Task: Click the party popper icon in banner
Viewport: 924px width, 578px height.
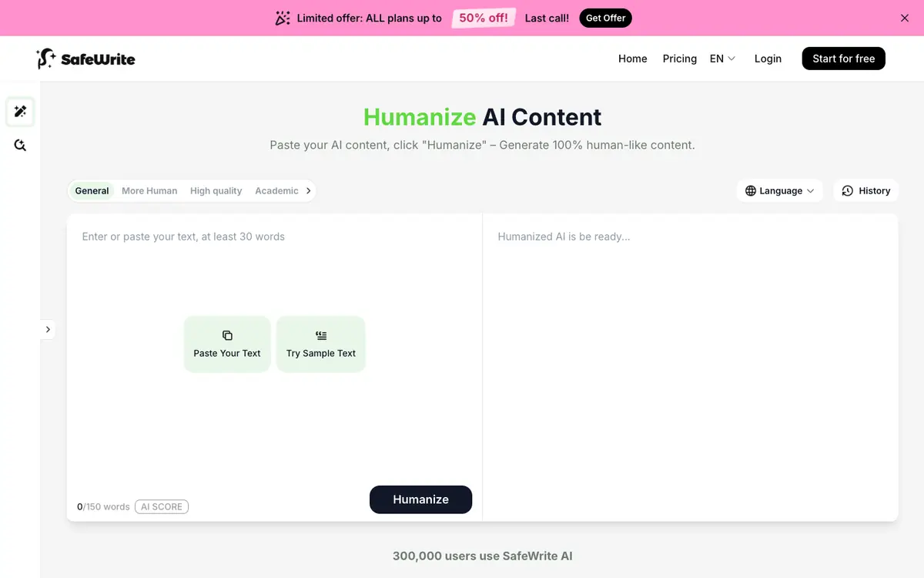Action: pyautogui.click(x=283, y=18)
